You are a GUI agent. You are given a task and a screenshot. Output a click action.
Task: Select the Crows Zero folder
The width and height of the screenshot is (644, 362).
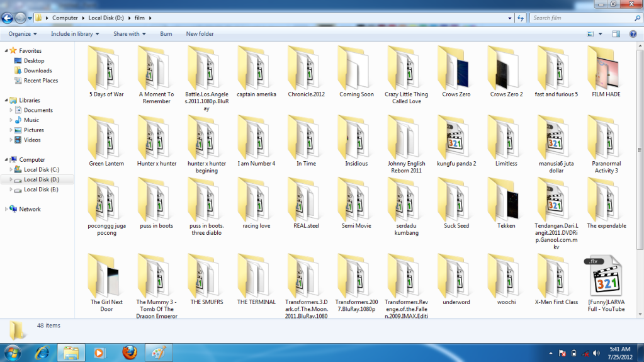click(456, 73)
